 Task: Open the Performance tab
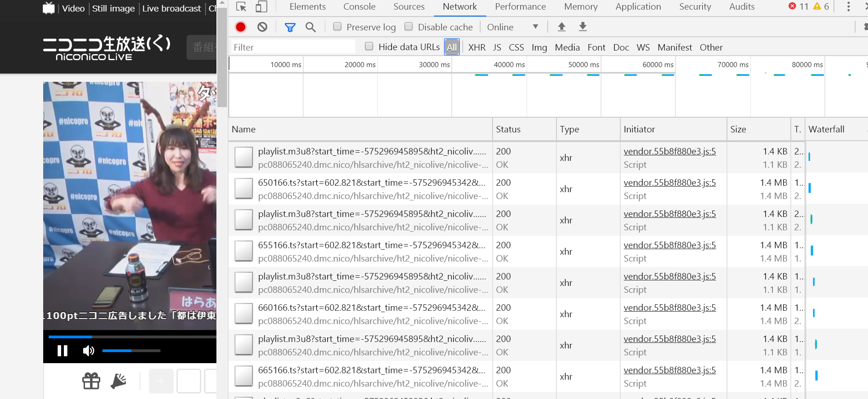click(520, 7)
